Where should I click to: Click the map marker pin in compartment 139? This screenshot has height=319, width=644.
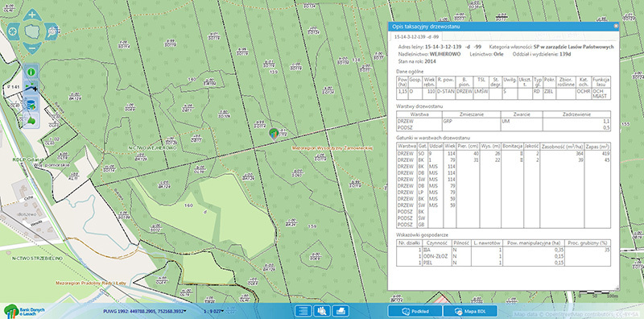(x=273, y=134)
